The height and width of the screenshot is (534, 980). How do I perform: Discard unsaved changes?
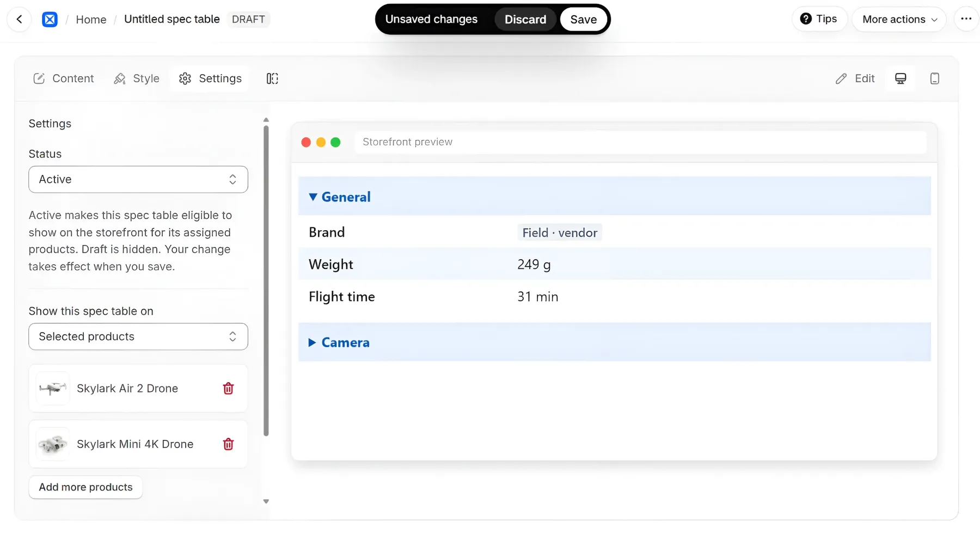coord(525,20)
